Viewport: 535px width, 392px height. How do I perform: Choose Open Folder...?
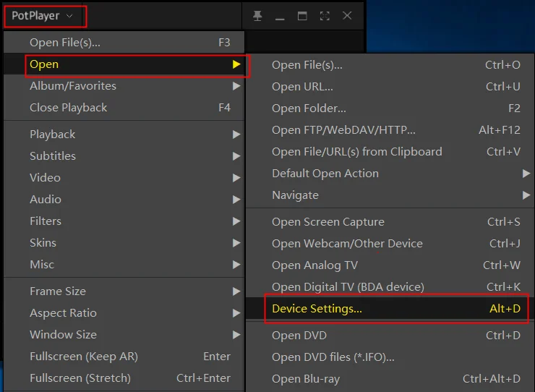[390, 108]
